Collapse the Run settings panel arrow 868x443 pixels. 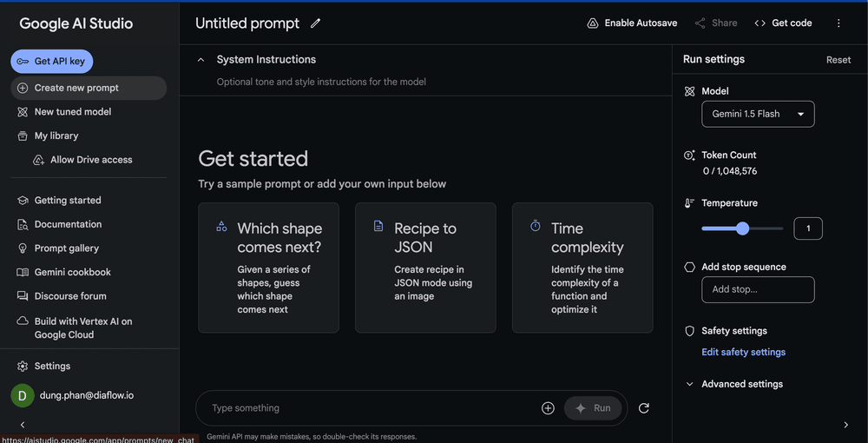click(x=846, y=425)
